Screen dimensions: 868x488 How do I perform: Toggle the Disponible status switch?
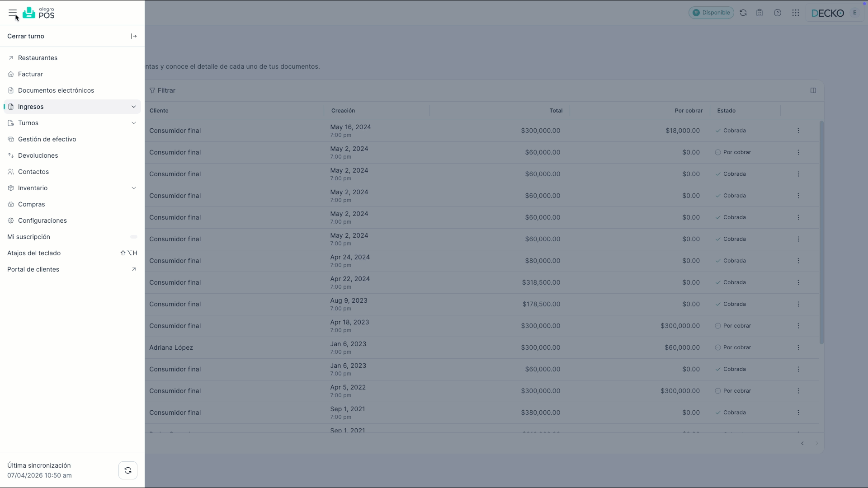pyautogui.click(x=711, y=13)
